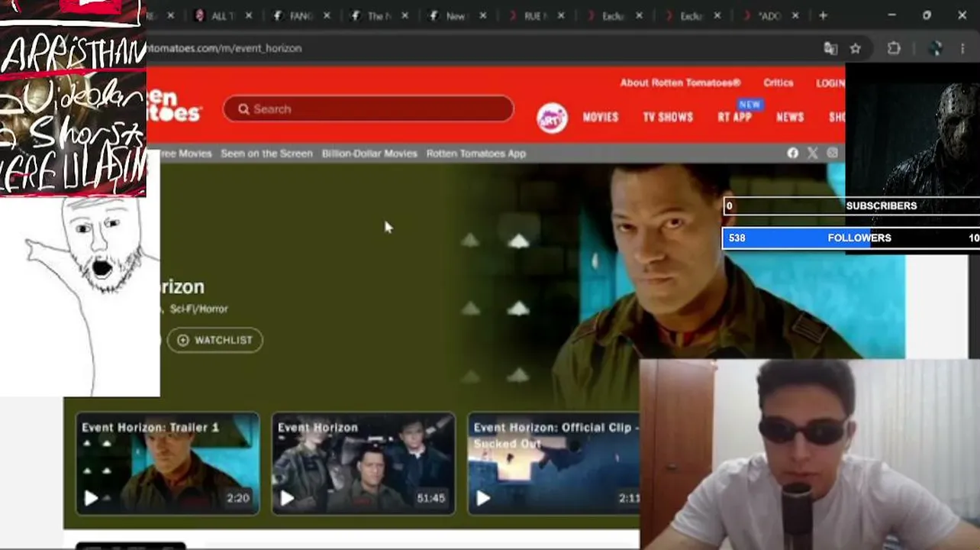Play the Event Horizon: Trailer 1 video
The image size is (980, 550).
(x=91, y=499)
